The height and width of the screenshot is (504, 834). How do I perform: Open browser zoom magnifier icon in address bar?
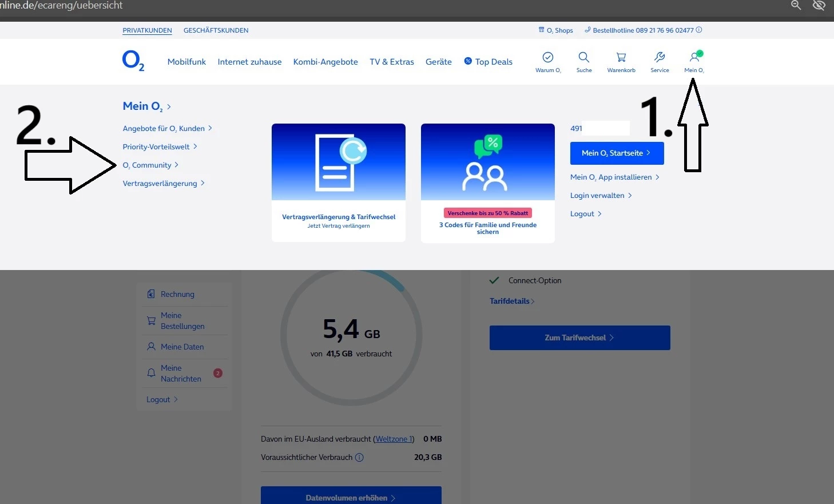(x=796, y=5)
